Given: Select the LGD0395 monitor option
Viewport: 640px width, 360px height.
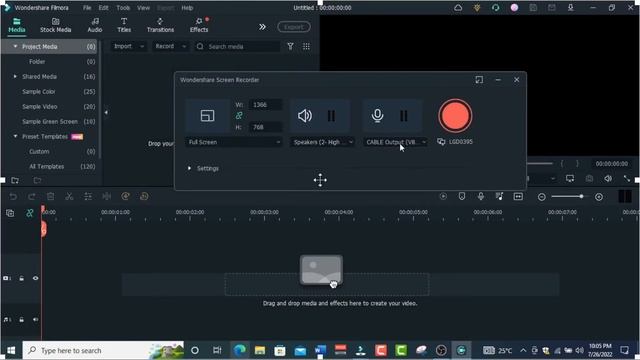Looking at the screenshot, I should (455, 142).
